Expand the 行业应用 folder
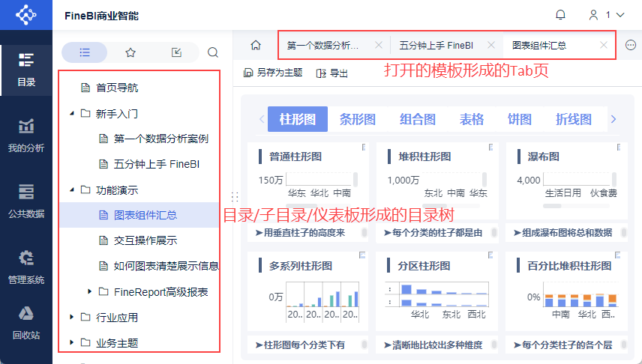 (72, 317)
